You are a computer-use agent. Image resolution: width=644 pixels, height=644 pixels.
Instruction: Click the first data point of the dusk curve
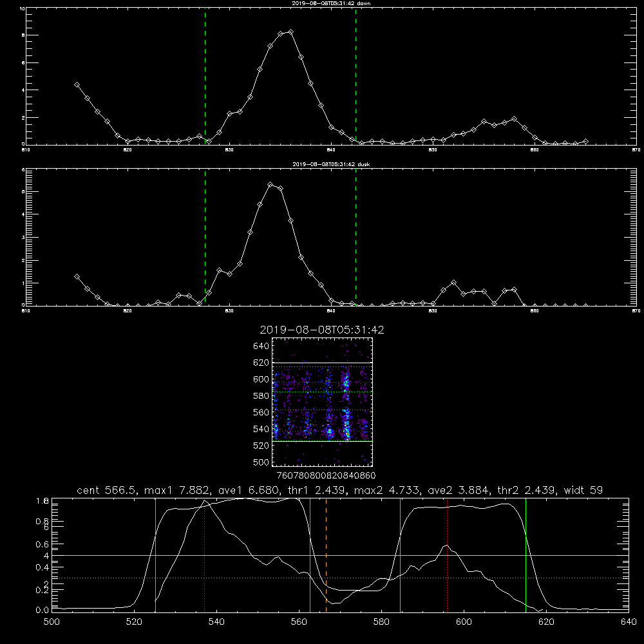pyautogui.click(x=77, y=277)
